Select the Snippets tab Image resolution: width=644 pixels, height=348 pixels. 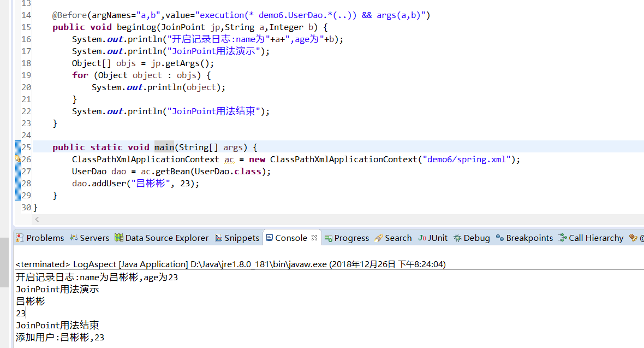click(237, 238)
